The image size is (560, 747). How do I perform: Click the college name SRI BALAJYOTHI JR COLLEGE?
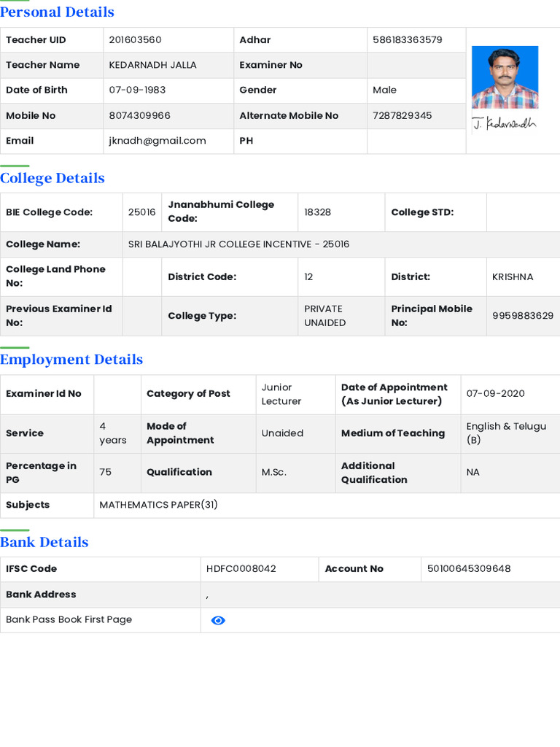[x=239, y=244]
